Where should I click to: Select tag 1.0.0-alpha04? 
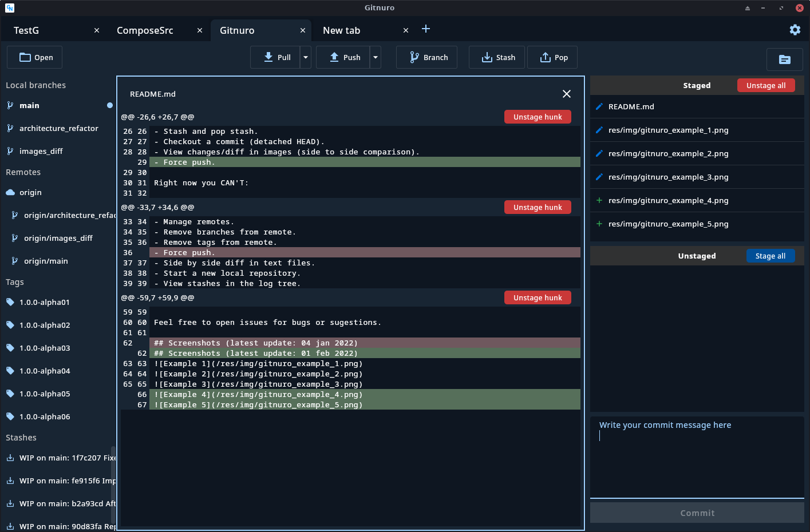pyautogui.click(x=57, y=371)
